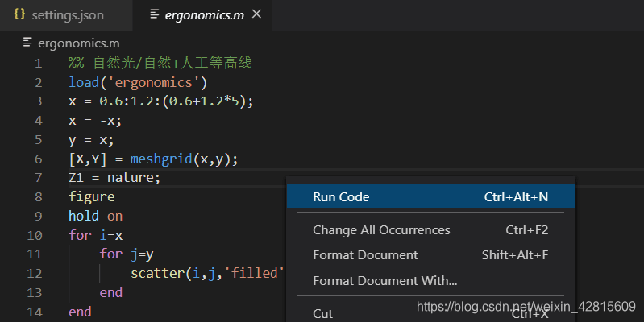Click the text load('ergonomics')
Viewport: 644px width, 322px height.
click(138, 82)
